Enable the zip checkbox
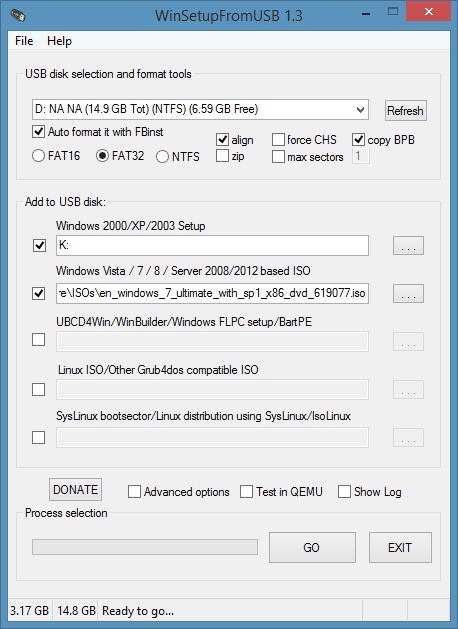 coord(222,156)
